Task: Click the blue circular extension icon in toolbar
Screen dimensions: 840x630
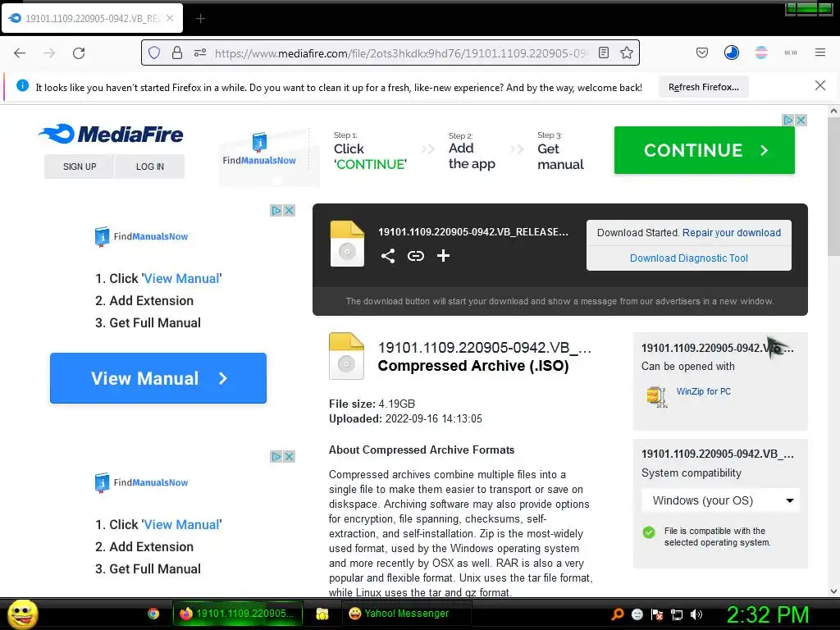Action: [x=731, y=52]
